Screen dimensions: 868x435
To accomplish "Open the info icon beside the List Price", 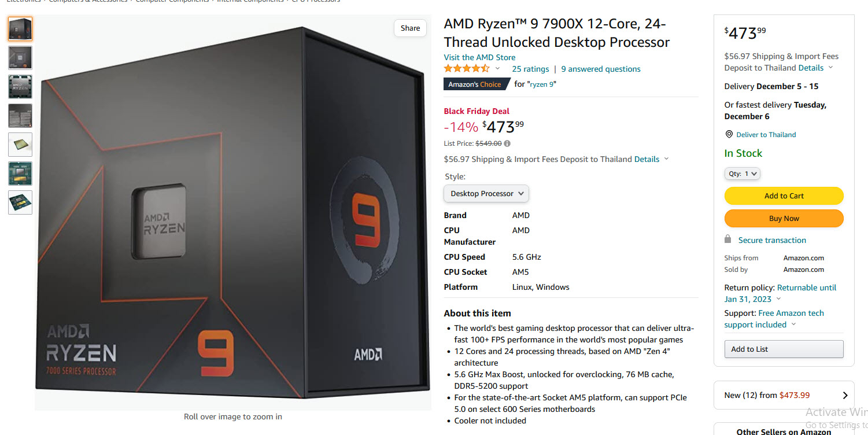I will (x=507, y=143).
